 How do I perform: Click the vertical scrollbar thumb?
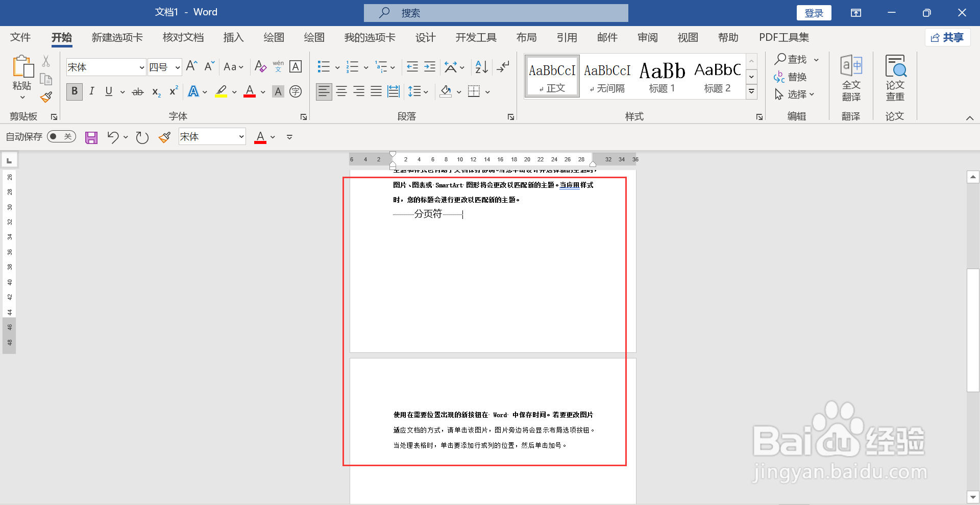tap(973, 330)
